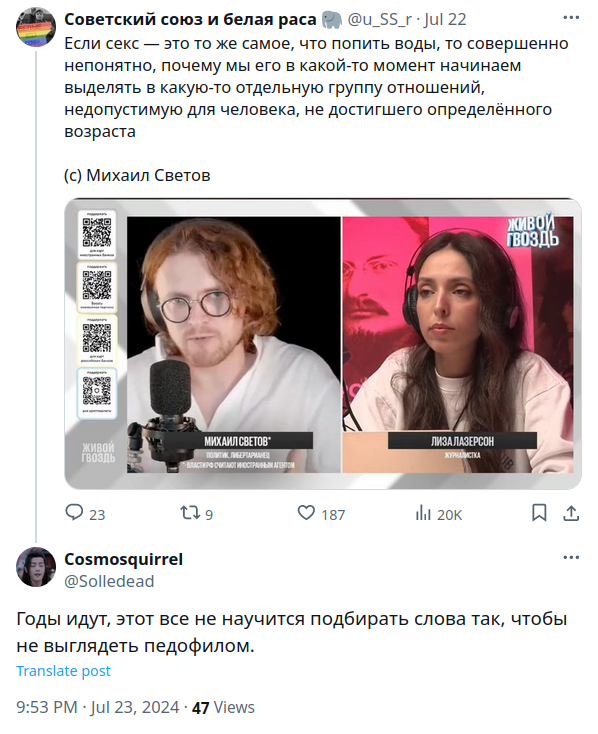Viewport: 598px width, 734px height.
Task: Like the post with 187 likes
Action: pos(306,513)
